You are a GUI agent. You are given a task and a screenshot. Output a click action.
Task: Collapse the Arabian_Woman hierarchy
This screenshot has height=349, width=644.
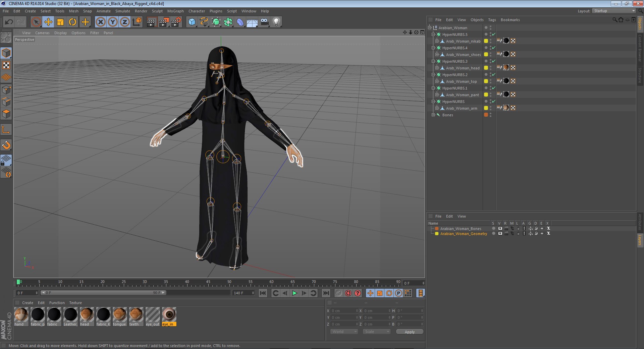click(430, 28)
